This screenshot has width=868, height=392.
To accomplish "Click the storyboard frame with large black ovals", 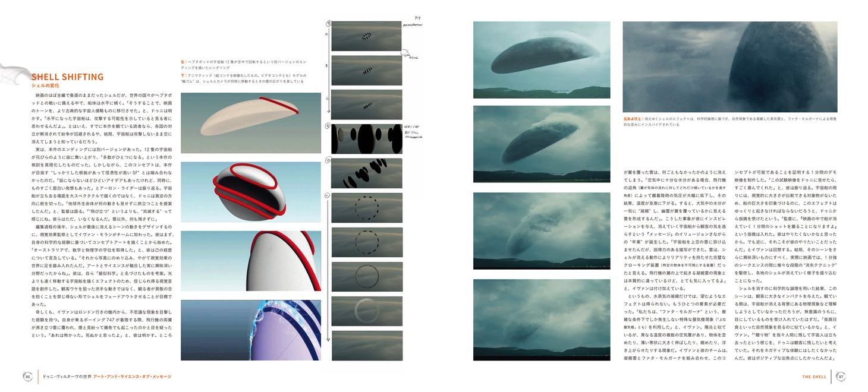I will (x=366, y=139).
